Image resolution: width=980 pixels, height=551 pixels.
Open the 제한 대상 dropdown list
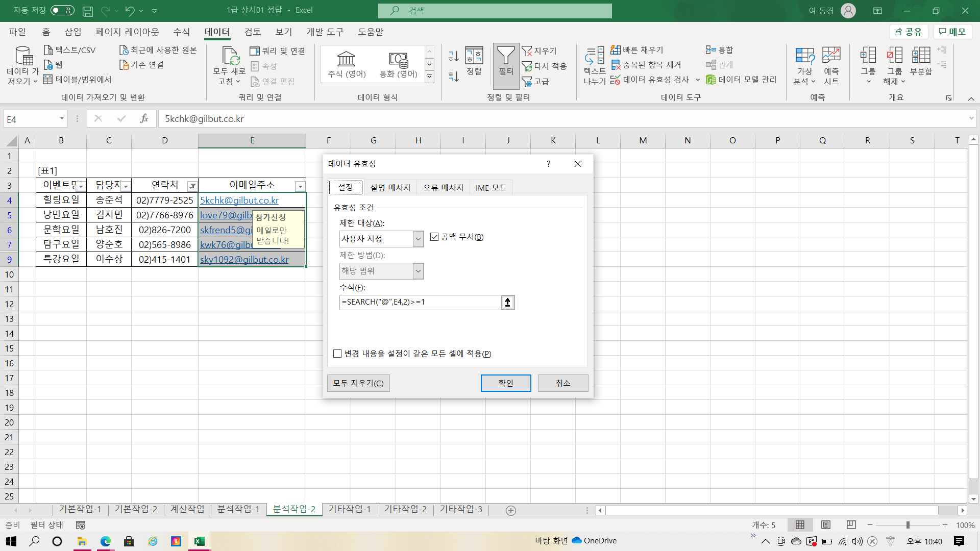pyautogui.click(x=418, y=239)
